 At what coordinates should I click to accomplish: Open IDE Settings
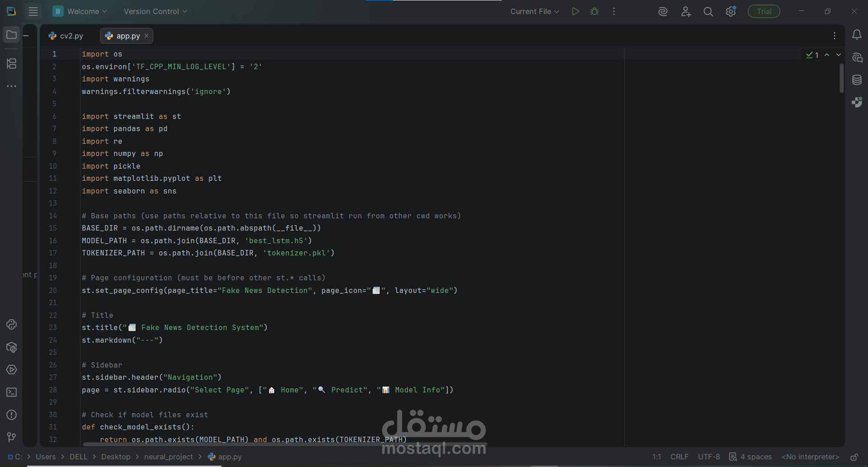click(731, 11)
